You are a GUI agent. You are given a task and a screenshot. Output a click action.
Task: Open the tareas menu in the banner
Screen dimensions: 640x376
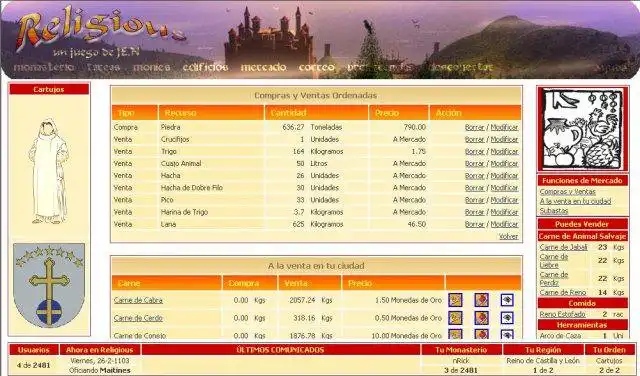104,67
